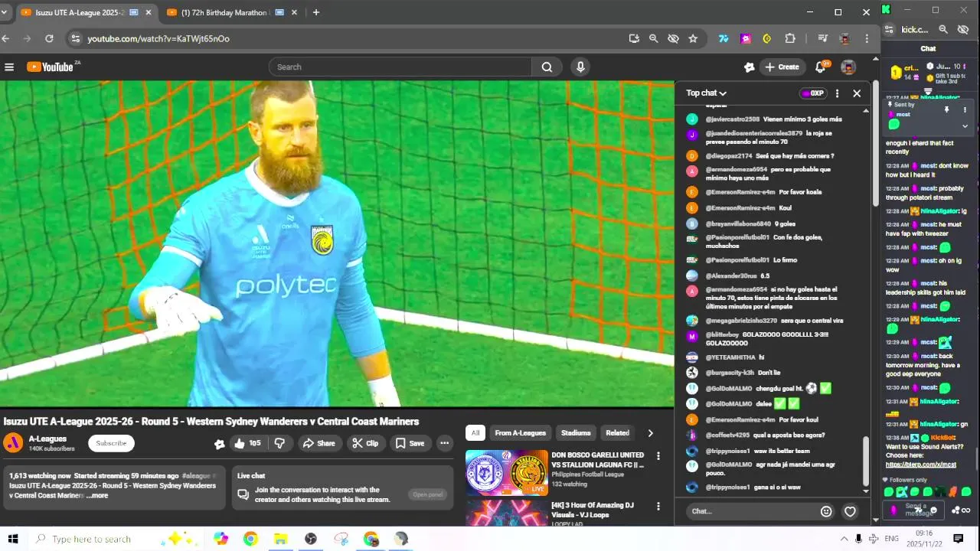Show more chips with the right chevron
This screenshot has width=980, height=551.
click(x=651, y=433)
